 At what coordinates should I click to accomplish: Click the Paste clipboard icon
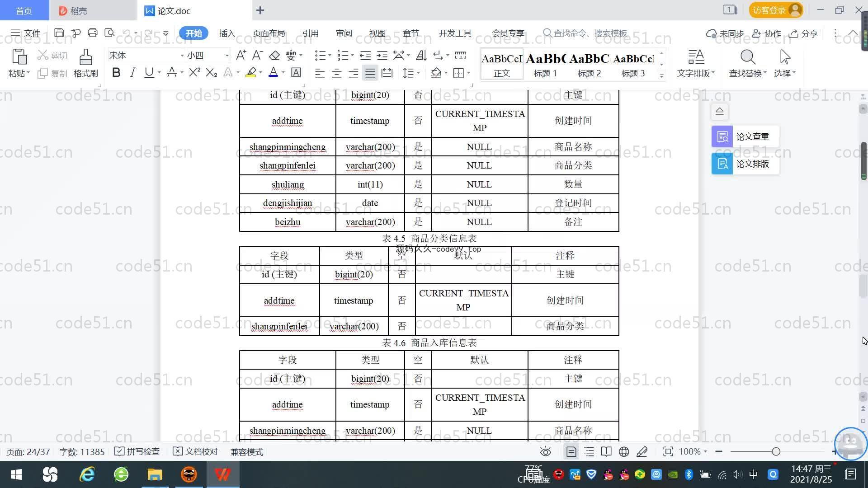(19, 57)
